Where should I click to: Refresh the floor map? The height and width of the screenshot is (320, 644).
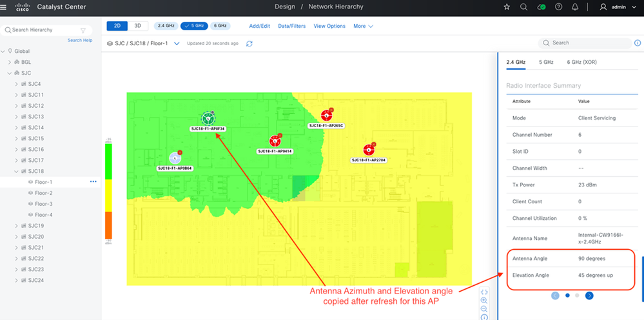249,43
